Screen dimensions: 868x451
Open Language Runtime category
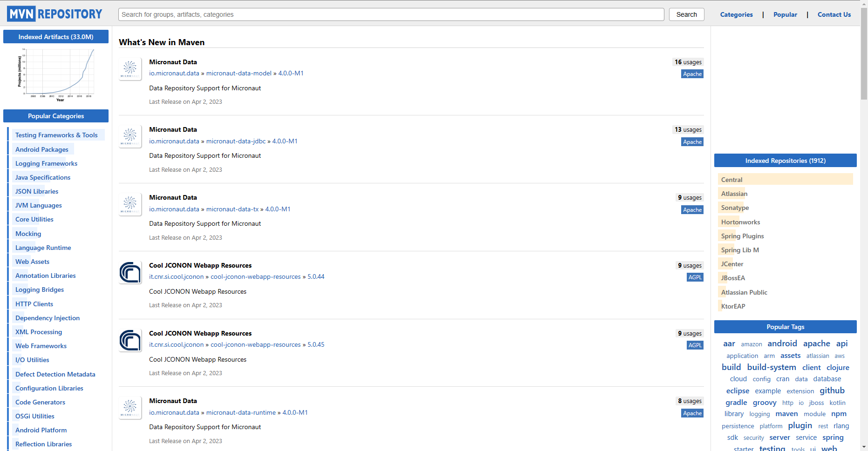click(43, 248)
